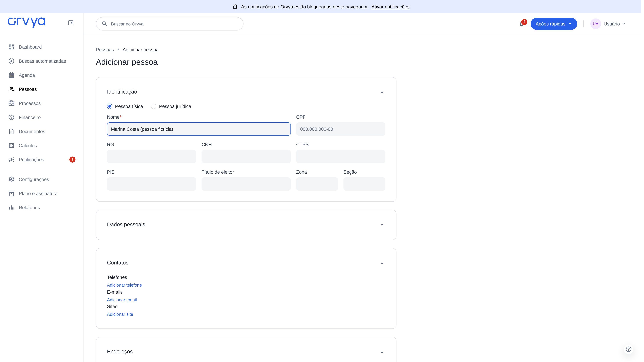Click the Plano e assinatura icon
644x362 pixels.
pos(11,193)
